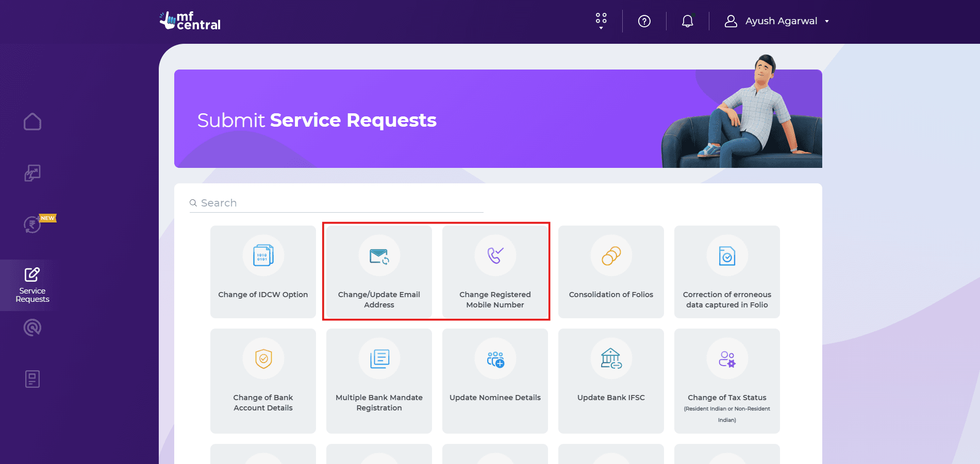Click the search magnifier icon

point(193,203)
